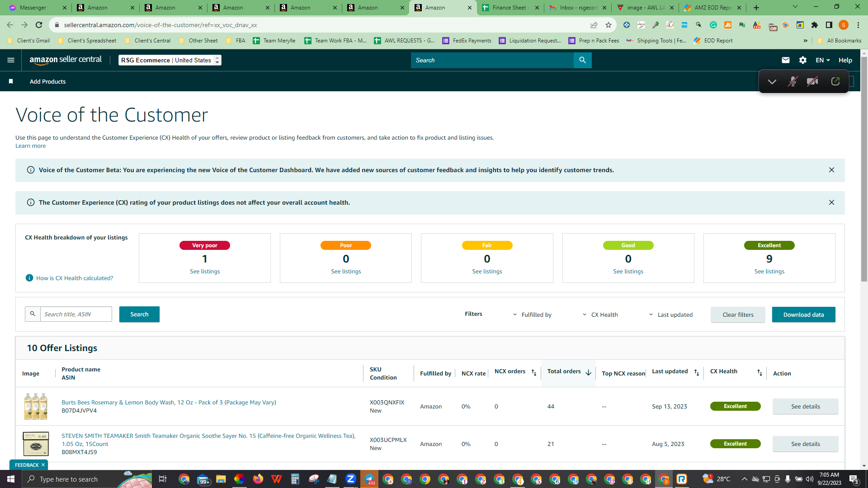The image size is (868, 488).
Task: Open the Windows Start menu
Action: (11, 479)
